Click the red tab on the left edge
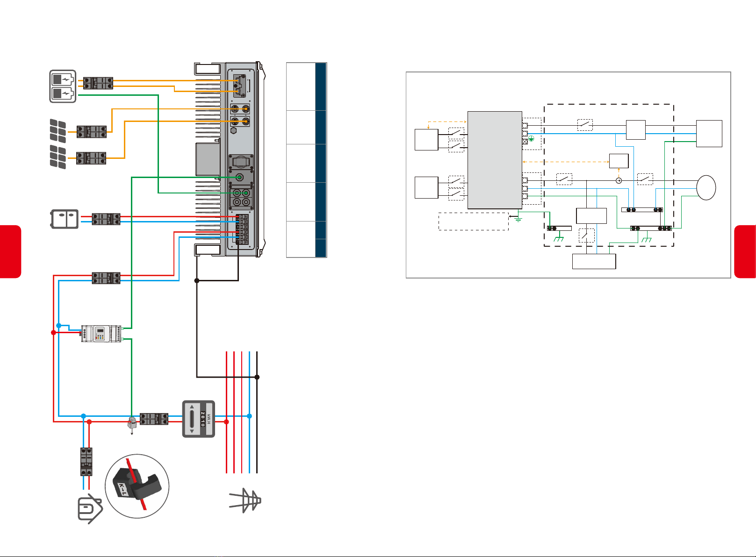This screenshot has width=756, height=557. point(10,251)
